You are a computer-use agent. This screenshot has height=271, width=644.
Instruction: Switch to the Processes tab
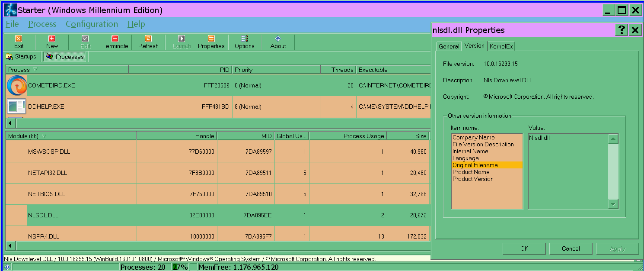click(65, 57)
